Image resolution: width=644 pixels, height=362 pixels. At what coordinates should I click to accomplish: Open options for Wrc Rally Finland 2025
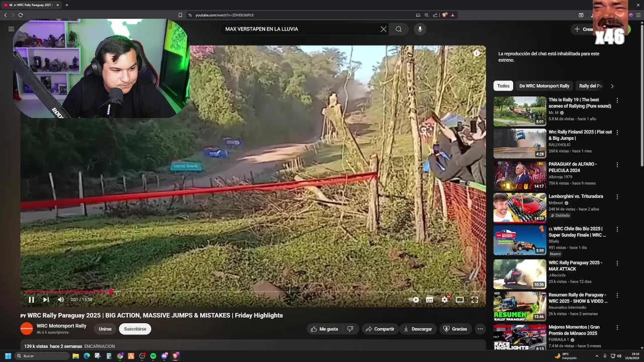617,132
